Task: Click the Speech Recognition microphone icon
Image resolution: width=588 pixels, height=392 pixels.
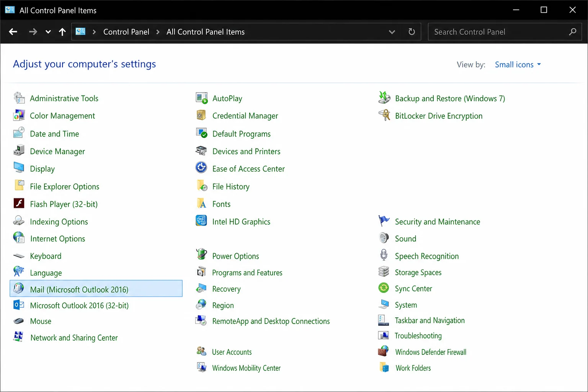Action: pos(384,255)
